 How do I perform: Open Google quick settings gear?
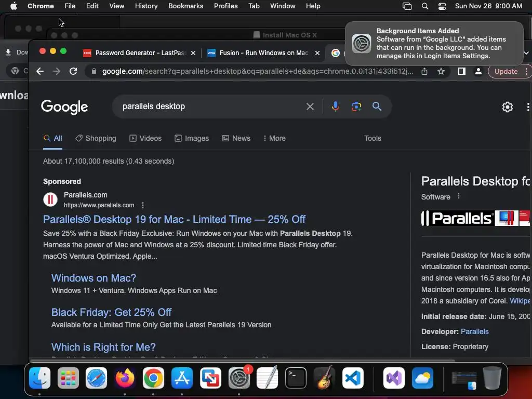[507, 107]
